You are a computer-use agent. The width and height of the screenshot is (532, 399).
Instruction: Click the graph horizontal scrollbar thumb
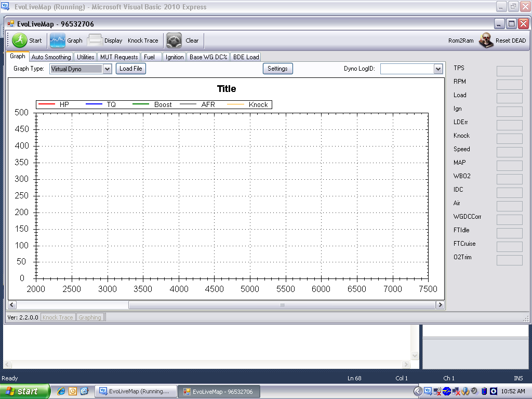282,304
